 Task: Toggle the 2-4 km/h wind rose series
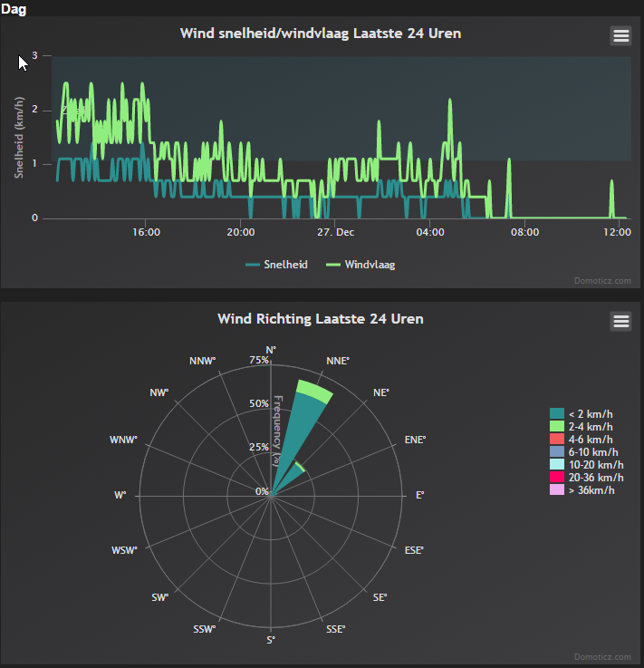coord(582,426)
